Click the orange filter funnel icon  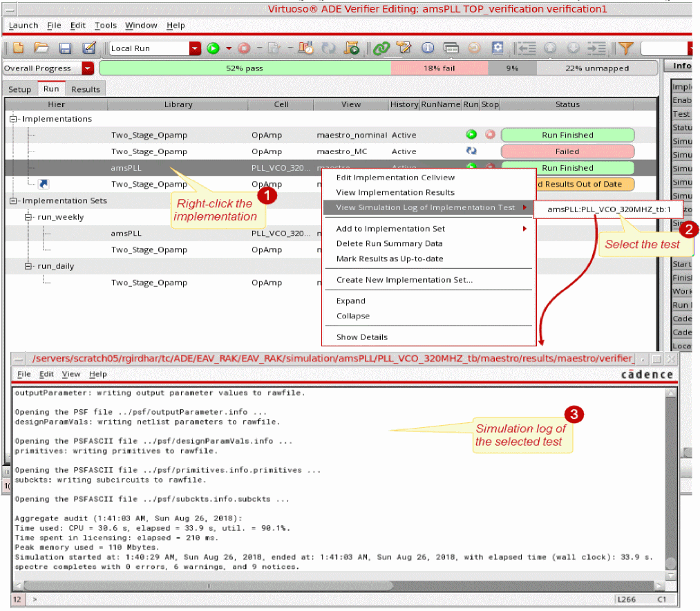tap(625, 48)
